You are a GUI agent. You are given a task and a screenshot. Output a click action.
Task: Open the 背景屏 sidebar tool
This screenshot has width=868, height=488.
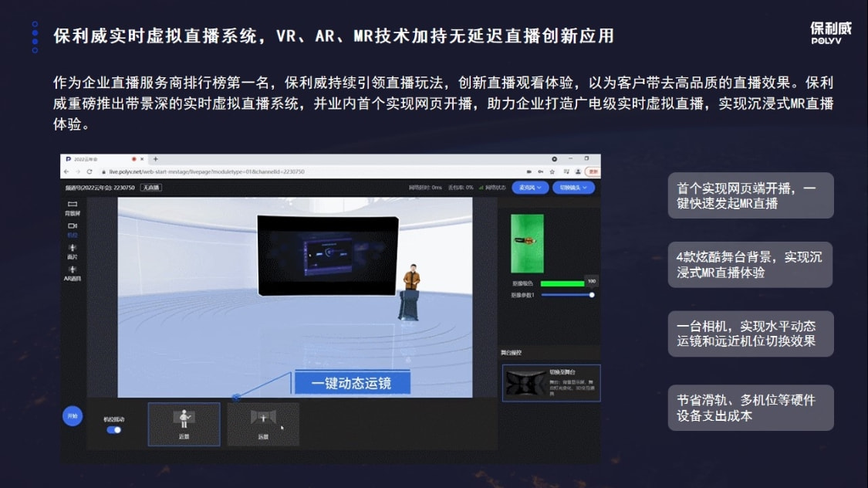(73, 208)
